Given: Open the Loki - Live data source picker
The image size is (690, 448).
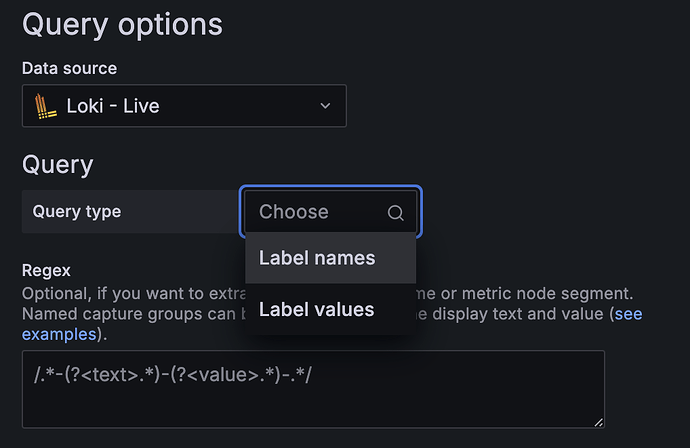Looking at the screenshot, I should (184, 106).
